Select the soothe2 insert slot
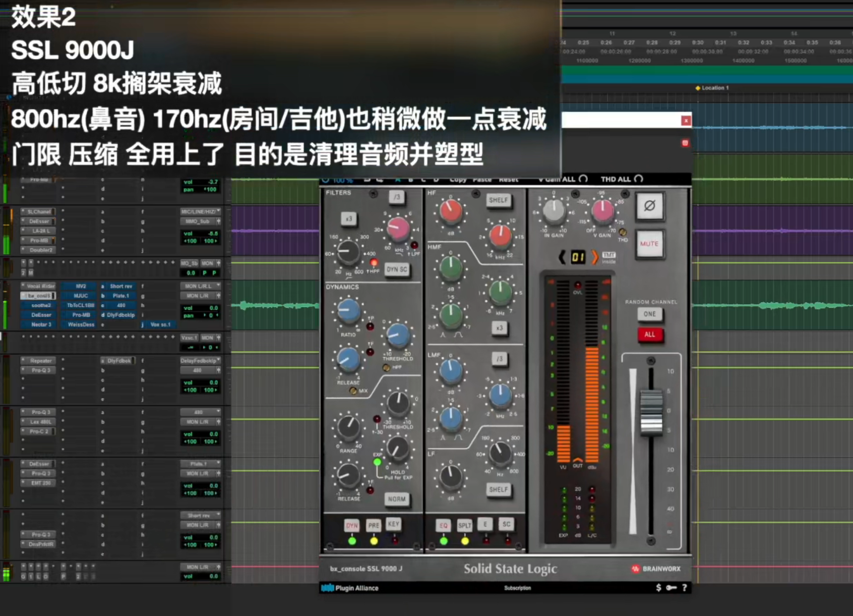This screenshot has width=853, height=616. (x=41, y=305)
